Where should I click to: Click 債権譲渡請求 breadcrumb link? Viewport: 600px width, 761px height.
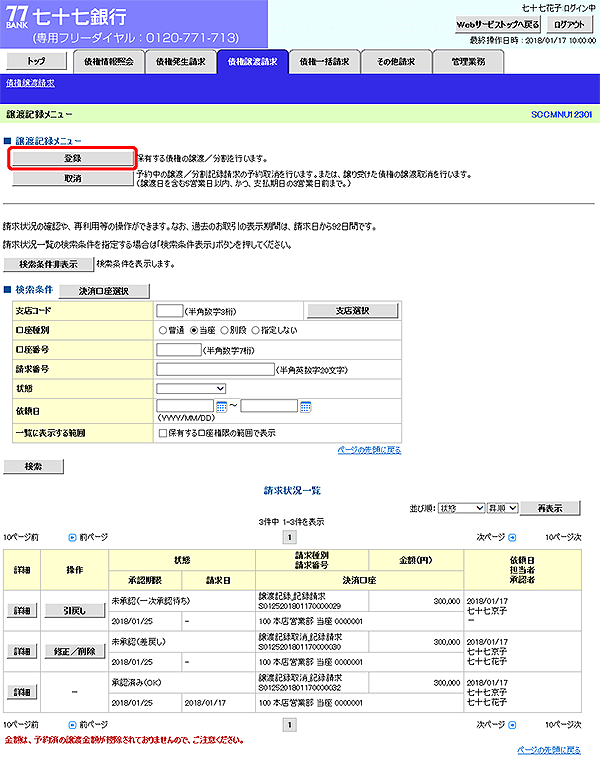[30, 83]
